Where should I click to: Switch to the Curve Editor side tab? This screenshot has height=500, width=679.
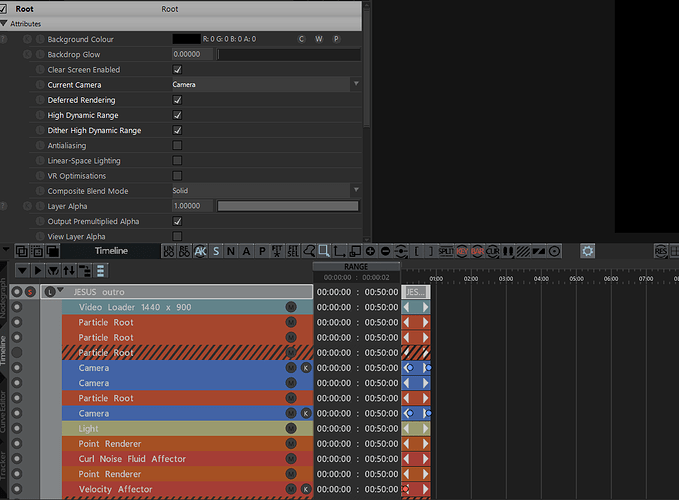3,412
